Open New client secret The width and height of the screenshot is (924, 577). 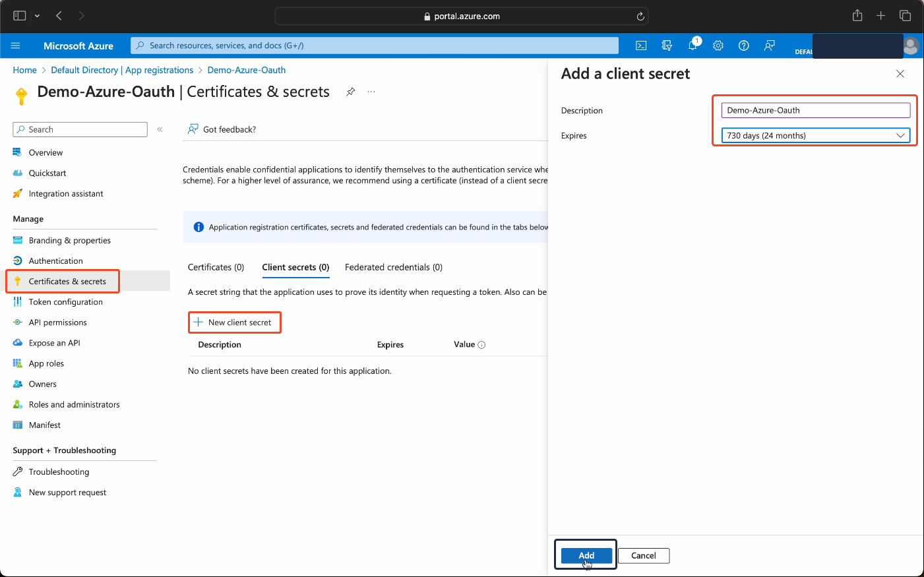[x=234, y=322]
